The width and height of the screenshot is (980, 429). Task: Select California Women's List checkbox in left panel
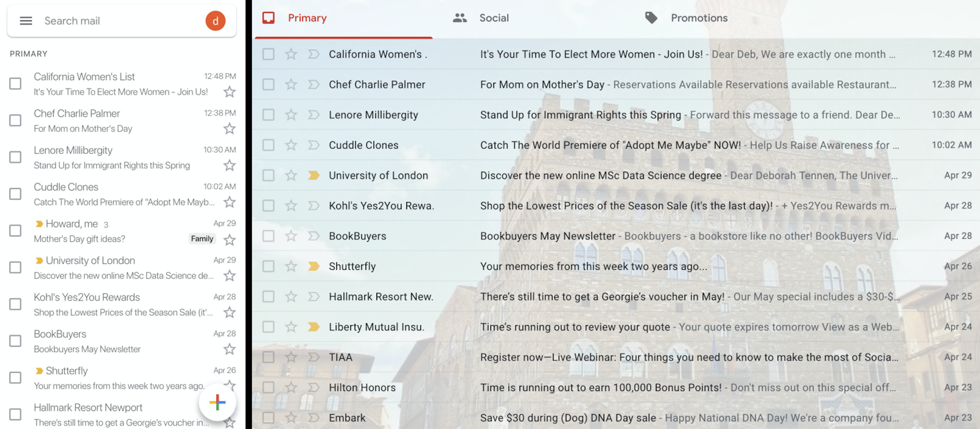15,84
